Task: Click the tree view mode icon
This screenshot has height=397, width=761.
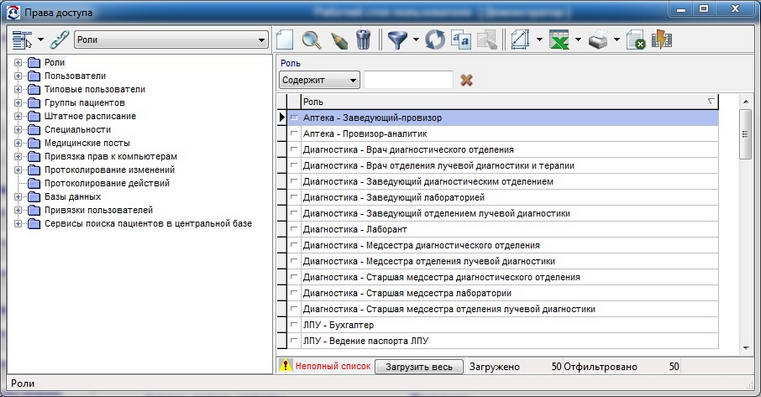Action: click(x=22, y=40)
